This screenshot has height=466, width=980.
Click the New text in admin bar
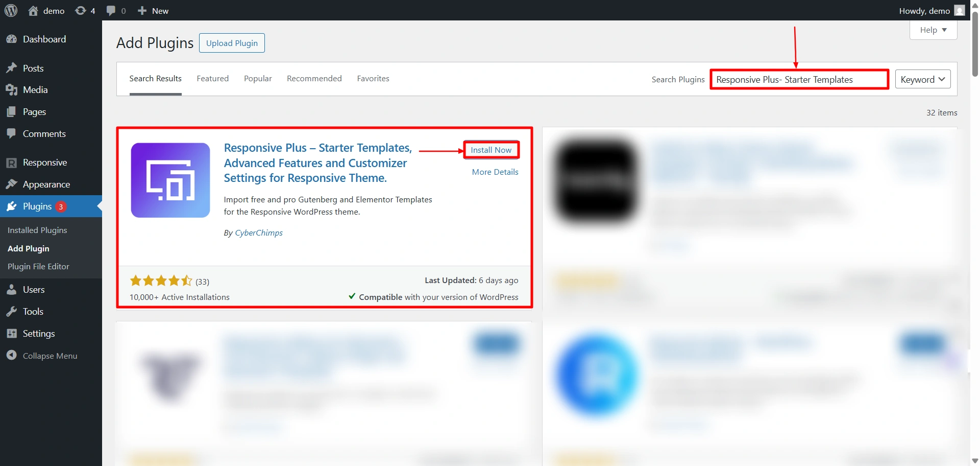[x=160, y=11]
